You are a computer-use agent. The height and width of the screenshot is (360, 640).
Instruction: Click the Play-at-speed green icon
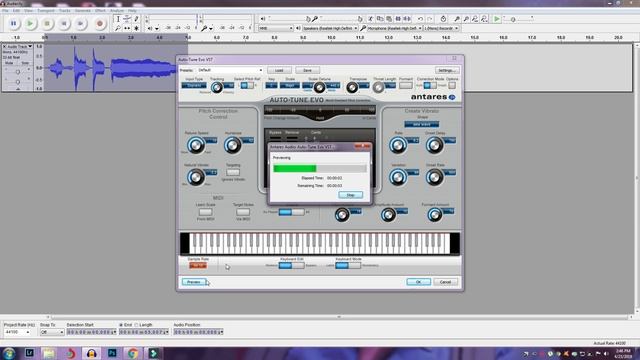497,19
